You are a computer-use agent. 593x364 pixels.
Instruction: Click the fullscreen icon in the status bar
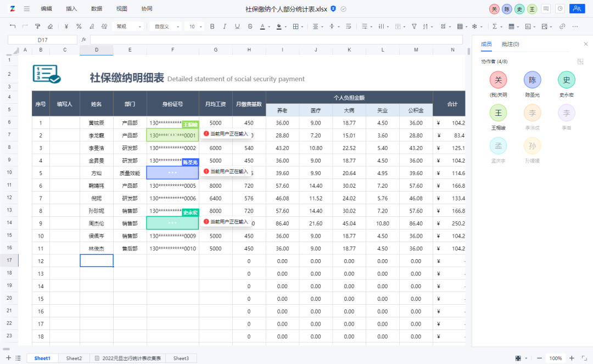point(584,358)
